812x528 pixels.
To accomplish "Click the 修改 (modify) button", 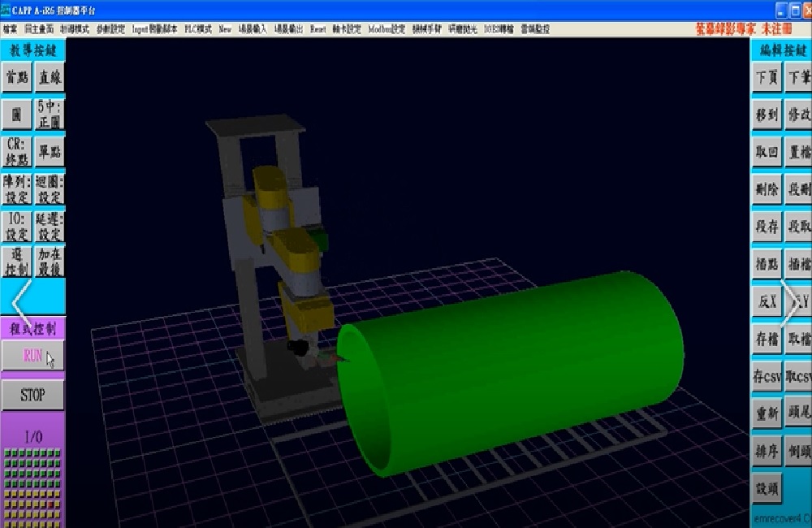I will pos(798,115).
